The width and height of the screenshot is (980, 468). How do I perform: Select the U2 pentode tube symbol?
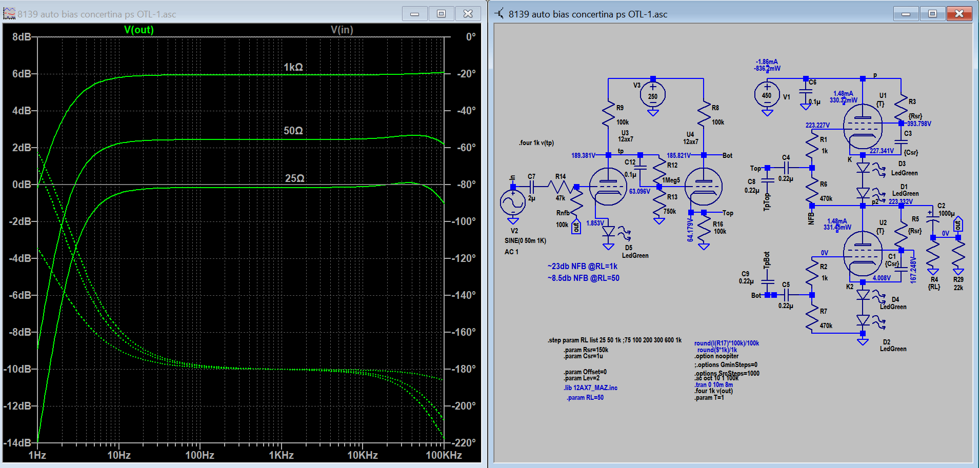click(863, 253)
